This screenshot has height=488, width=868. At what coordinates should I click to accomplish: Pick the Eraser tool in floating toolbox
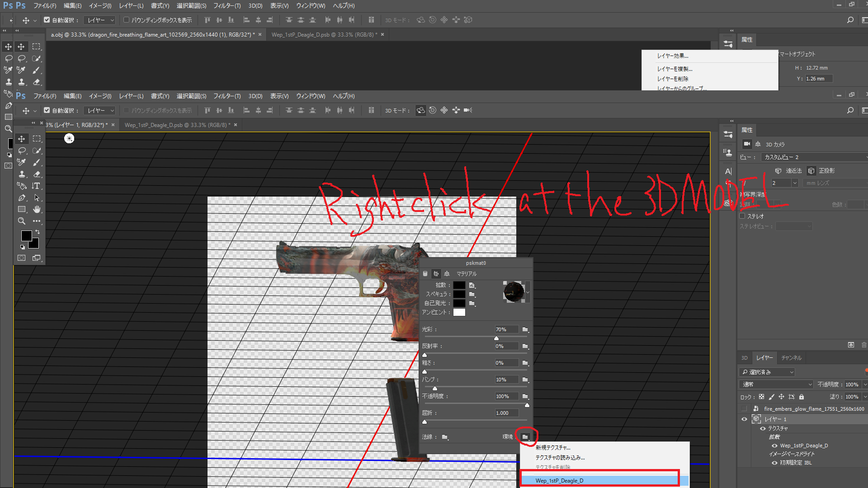pyautogui.click(x=37, y=174)
